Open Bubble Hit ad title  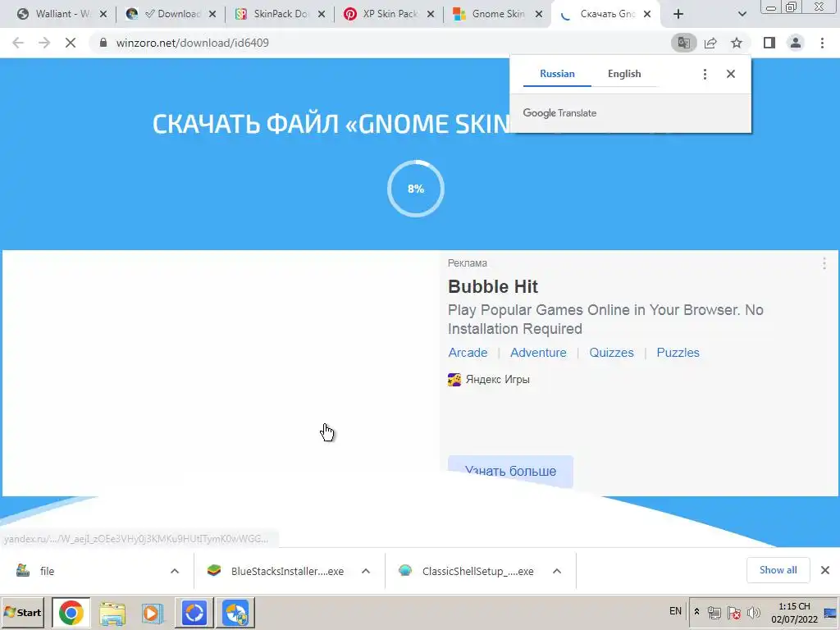[493, 286]
